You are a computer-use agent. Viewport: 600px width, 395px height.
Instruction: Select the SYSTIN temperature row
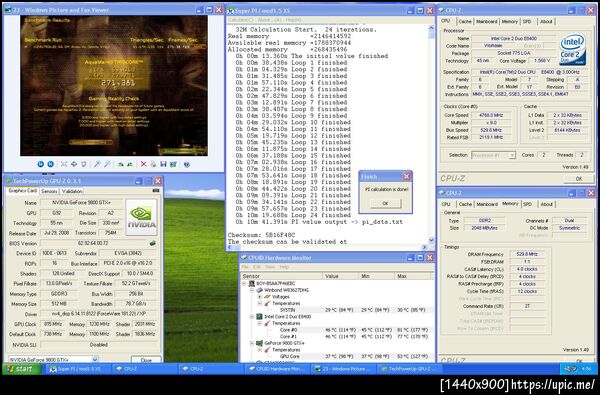(x=337, y=310)
